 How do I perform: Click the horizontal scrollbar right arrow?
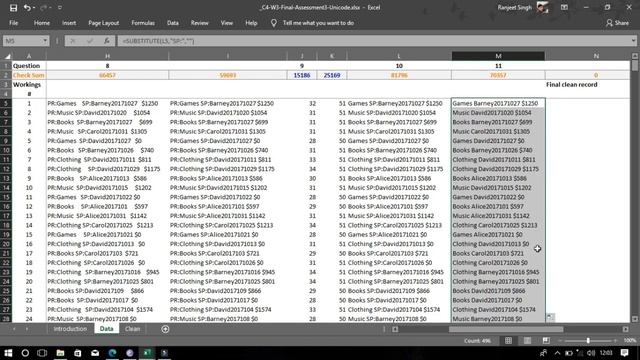pos(625,329)
